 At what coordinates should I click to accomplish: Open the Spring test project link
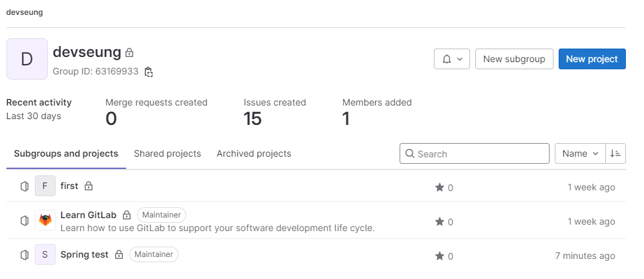pyautogui.click(x=84, y=255)
